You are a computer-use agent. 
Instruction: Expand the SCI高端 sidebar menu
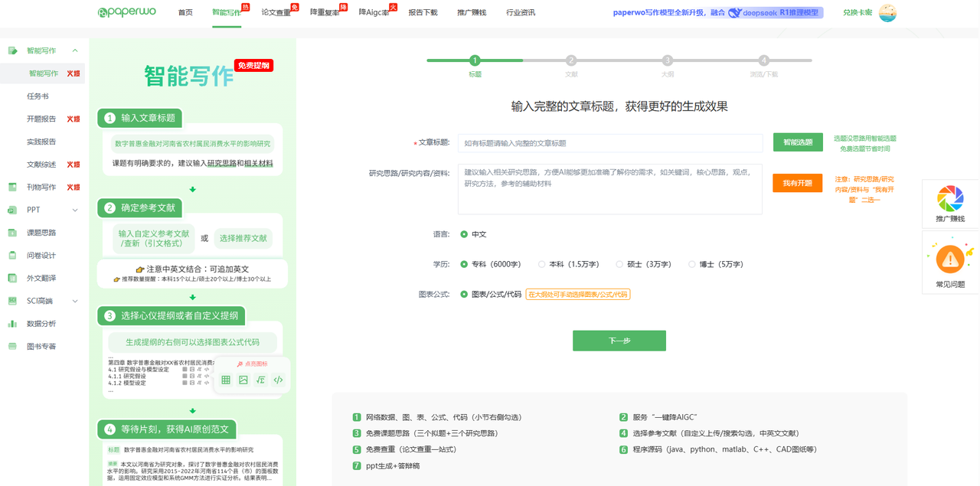tap(75, 301)
